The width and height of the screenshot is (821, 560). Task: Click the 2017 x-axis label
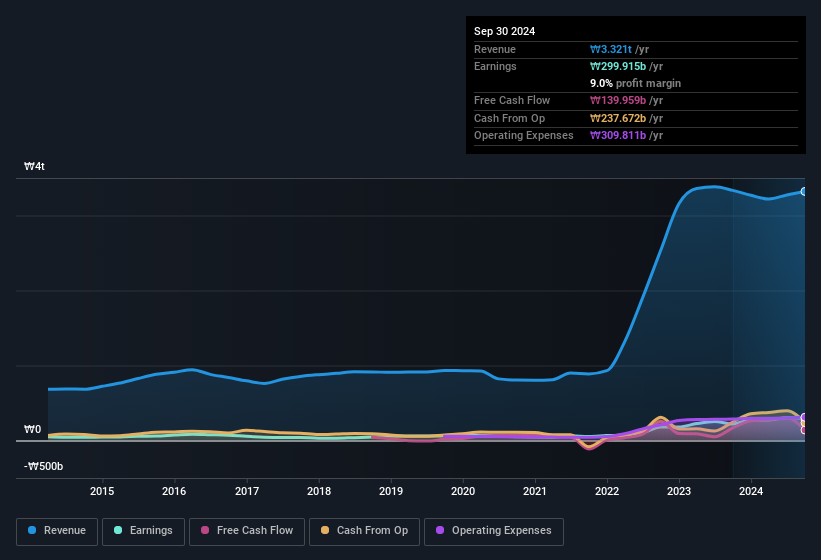[x=247, y=491]
